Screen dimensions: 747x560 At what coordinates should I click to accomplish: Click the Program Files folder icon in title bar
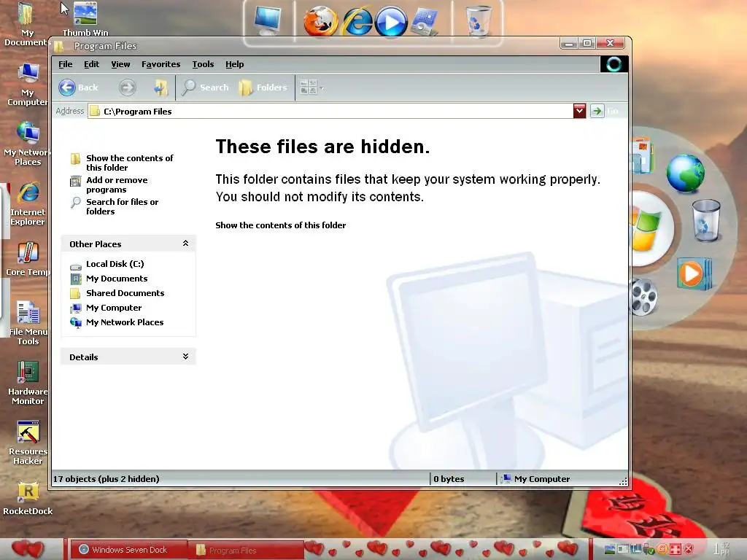[59, 47]
